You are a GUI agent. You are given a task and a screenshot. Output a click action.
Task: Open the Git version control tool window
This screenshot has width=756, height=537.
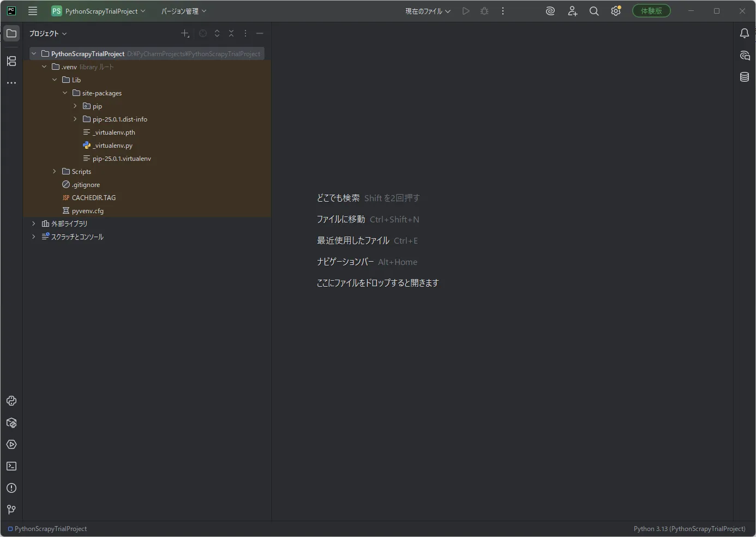(x=11, y=510)
